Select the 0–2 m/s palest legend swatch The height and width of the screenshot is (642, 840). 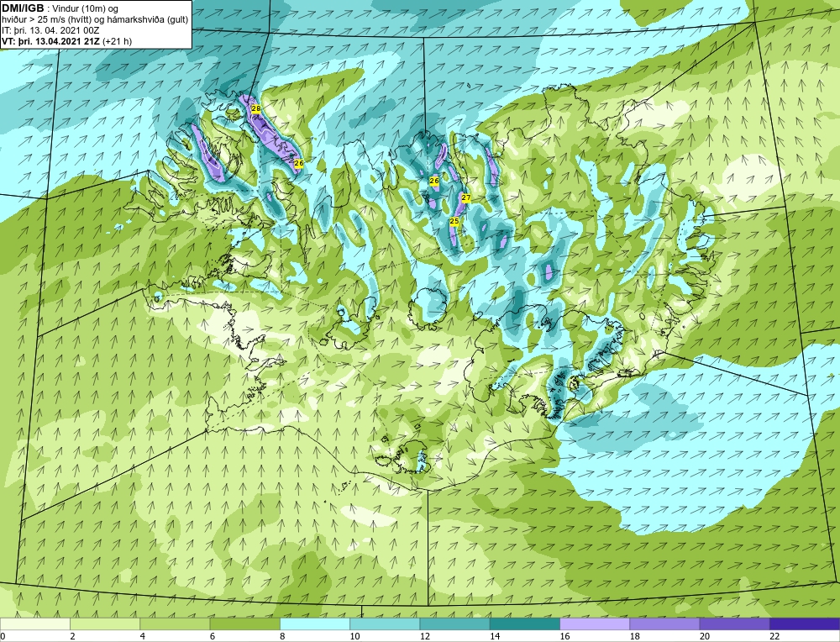(x=35, y=624)
